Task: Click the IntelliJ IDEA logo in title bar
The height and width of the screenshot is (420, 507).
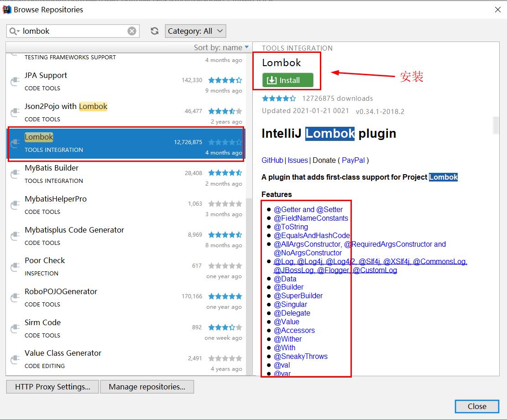Action: 6,9
